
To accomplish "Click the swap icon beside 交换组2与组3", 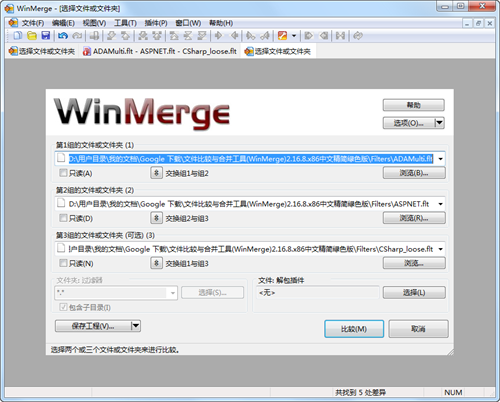I will click(x=156, y=218).
